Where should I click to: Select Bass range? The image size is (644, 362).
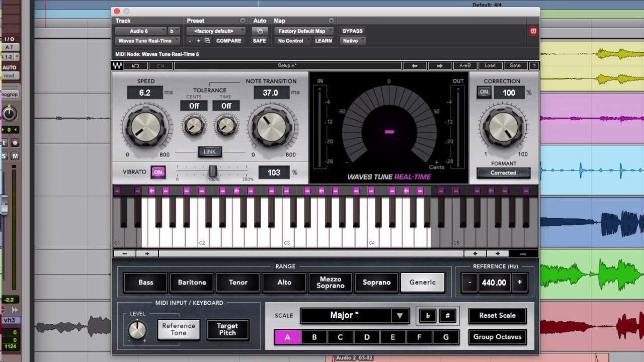pyautogui.click(x=145, y=283)
